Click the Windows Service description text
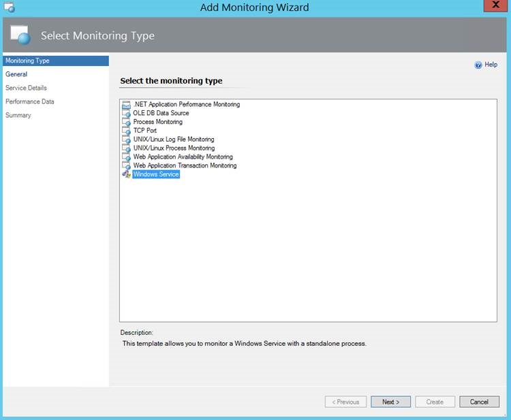 pos(245,344)
